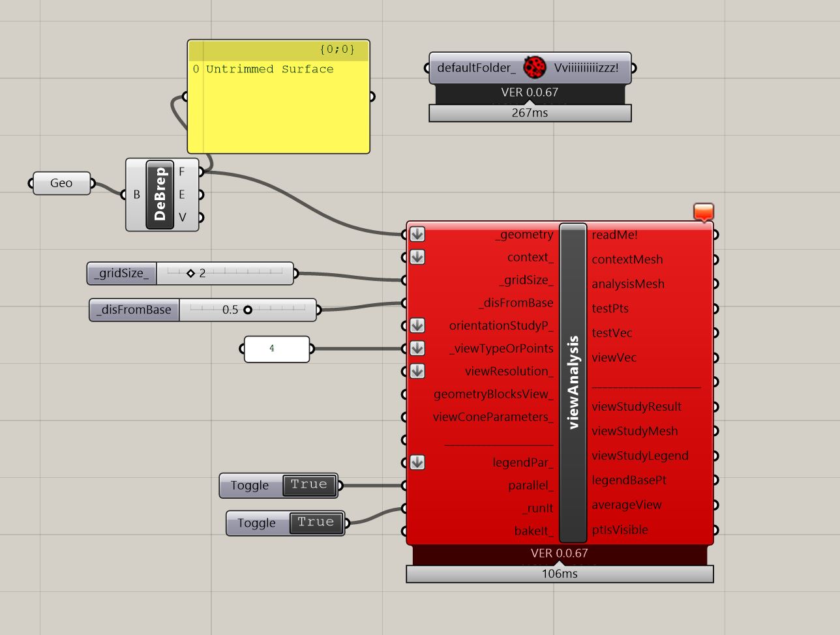Click the yellow Untrimmed Surface panel
Viewport: 840px width, 635px height.
click(x=278, y=111)
